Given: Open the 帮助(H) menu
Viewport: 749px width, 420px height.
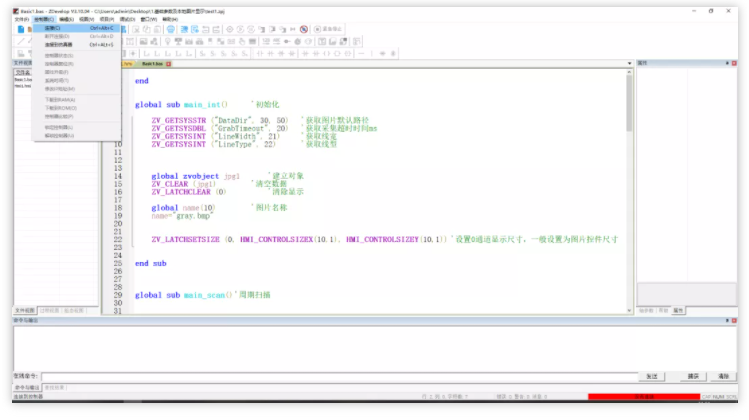Looking at the screenshot, I should [x=170, y=19].
